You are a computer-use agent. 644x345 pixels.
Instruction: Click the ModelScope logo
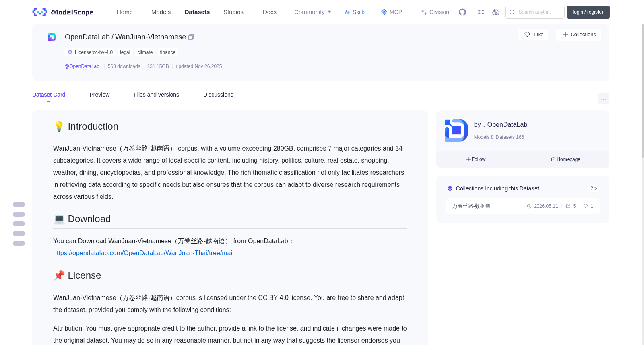point(63,12)
